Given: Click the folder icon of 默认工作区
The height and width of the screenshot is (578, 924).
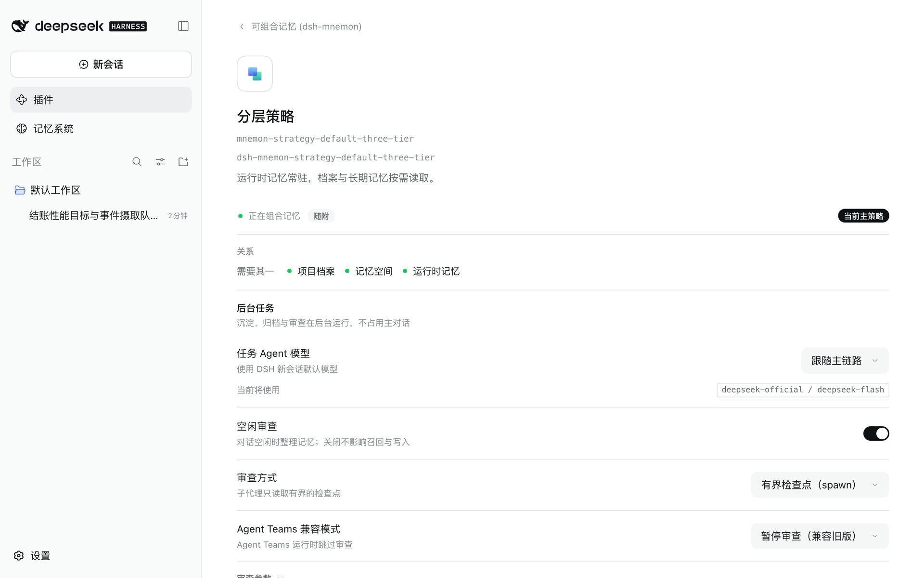Looking at the screenshot, I should [20, 190].
